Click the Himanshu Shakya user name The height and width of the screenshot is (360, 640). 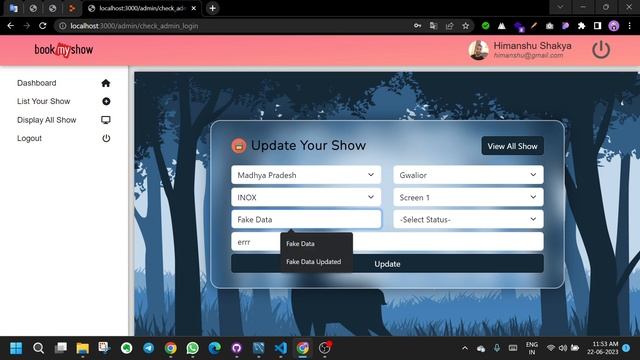click(x=532, y=46)
